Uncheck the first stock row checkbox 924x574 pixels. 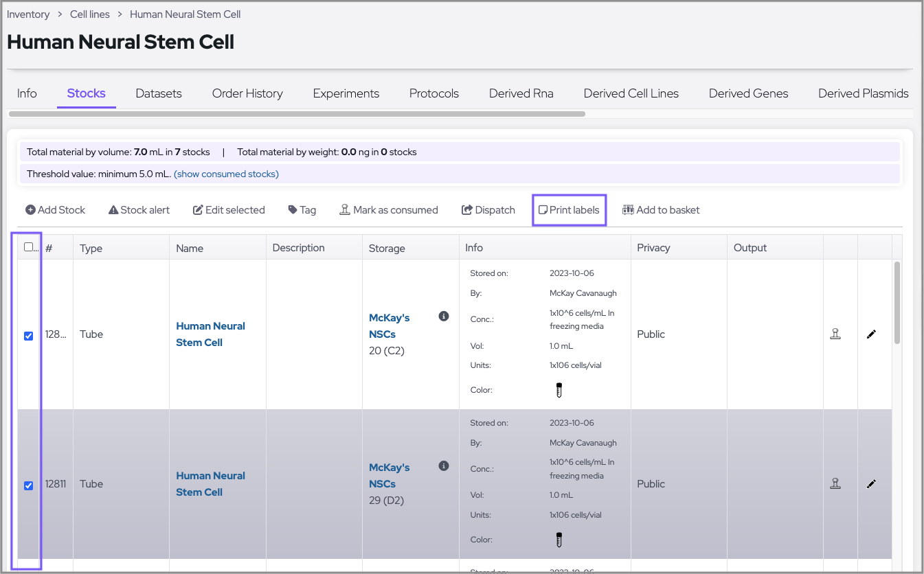tap(29, 336)
